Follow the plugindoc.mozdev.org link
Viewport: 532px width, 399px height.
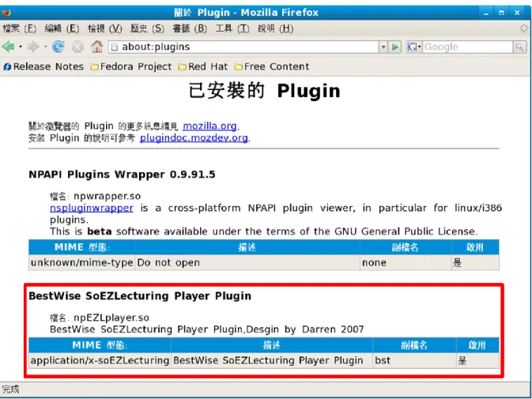click(x=194, y=138)
